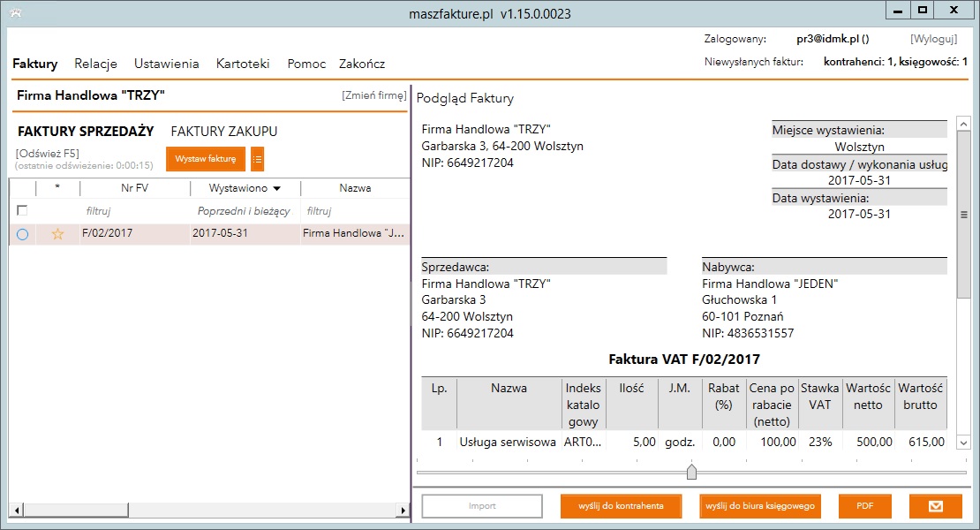This screenshot has width=980, height=530.
Task: Click the Głuchowska 1 buyer street line
Action: point(739,300)
